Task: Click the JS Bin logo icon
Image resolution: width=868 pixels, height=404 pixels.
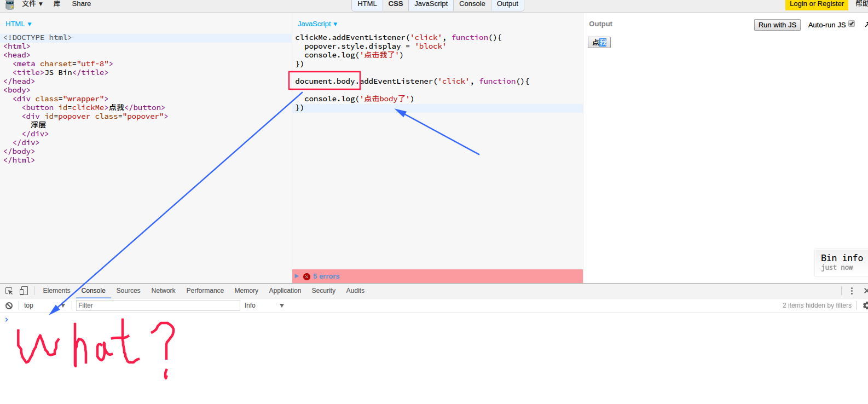Action: point(9,4)
